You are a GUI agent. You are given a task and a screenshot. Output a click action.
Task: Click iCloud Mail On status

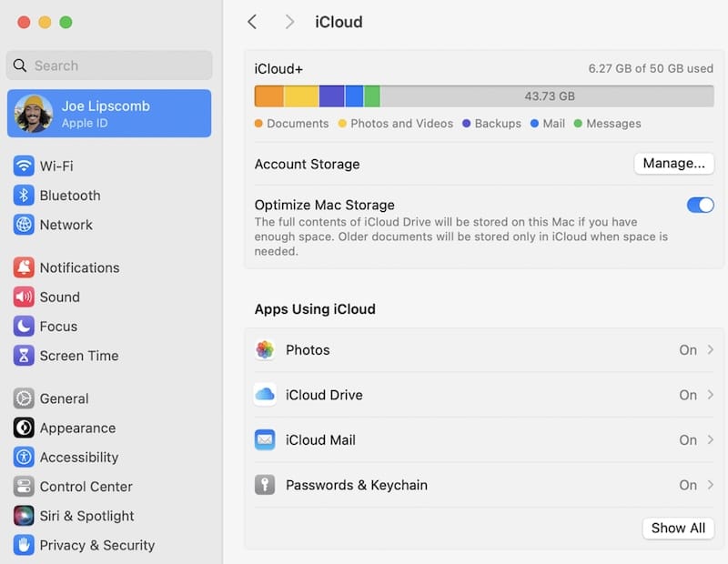688,440
